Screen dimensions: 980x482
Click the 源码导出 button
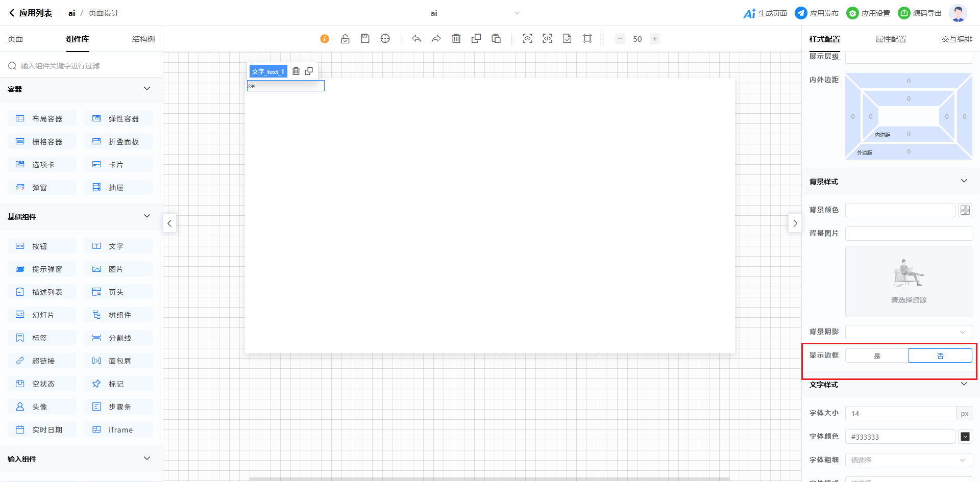920,13
